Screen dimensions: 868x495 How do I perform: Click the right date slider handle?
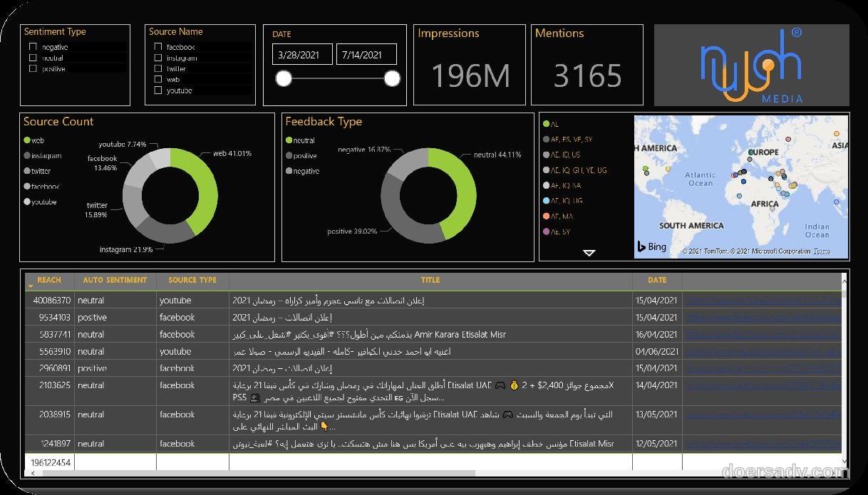392,78
